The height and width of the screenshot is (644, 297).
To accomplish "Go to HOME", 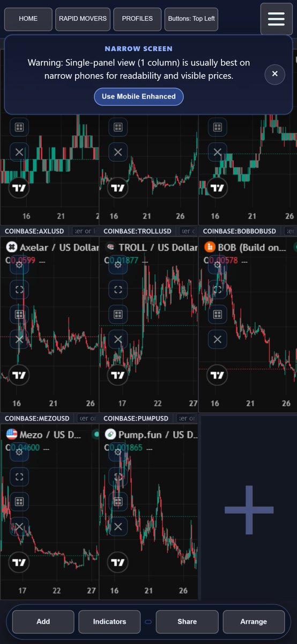I will [28, 19].
